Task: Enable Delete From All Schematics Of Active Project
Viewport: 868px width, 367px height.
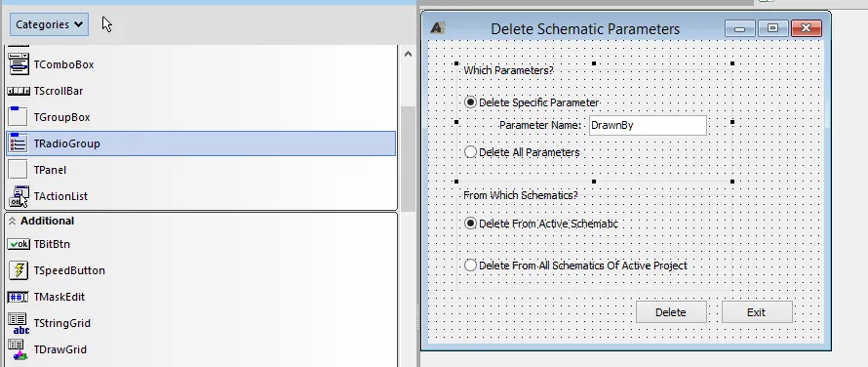Action: click(x=470, y=265)
